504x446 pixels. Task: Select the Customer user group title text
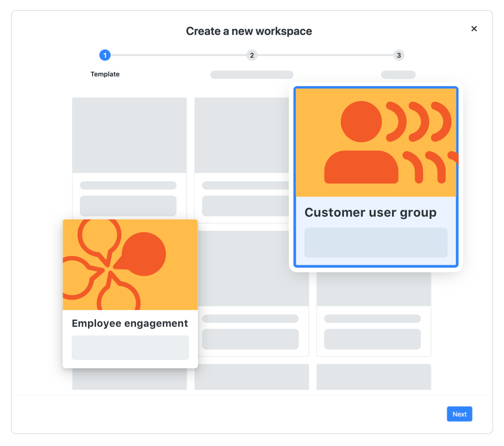coord(370,213)
